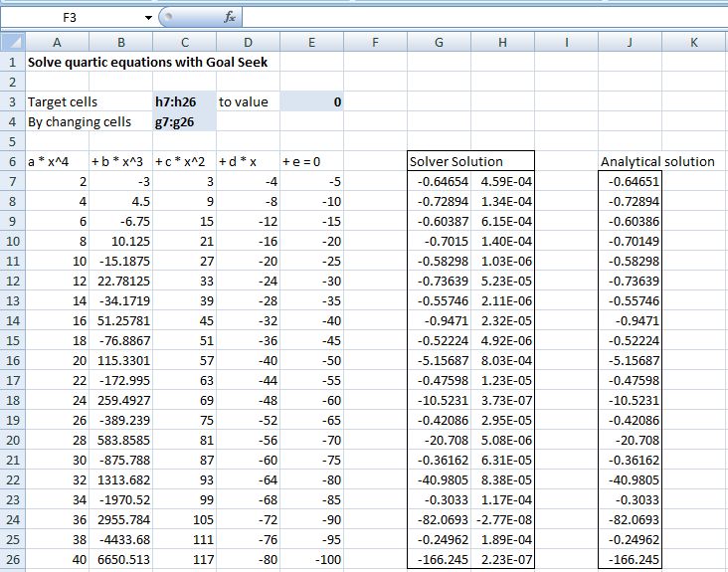The height and width of the screenshot is (572, 728).
Task: Select cell with value 6650.513
Action: click(120, 559)
